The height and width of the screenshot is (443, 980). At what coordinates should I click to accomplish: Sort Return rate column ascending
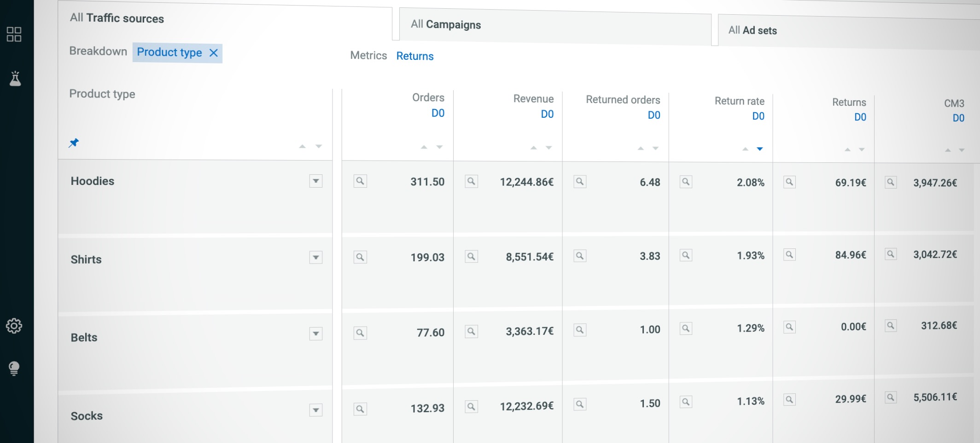[x=745, y=149]
